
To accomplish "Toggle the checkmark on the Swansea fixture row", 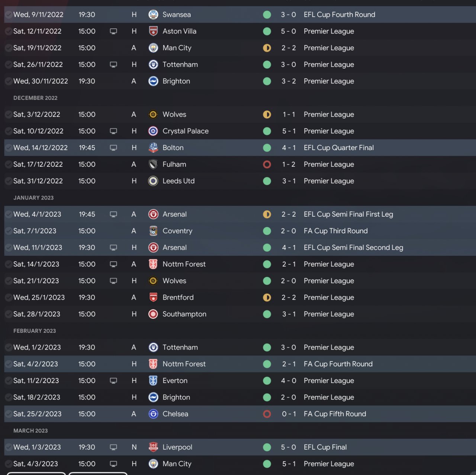I will pyautogui.click(x=8, y=15).
